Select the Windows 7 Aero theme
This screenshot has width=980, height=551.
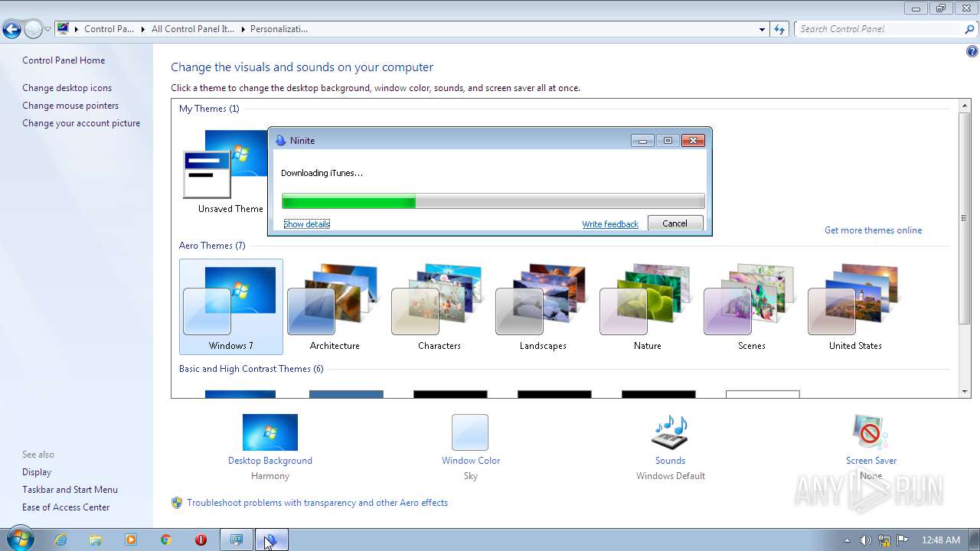click(231, 307)
